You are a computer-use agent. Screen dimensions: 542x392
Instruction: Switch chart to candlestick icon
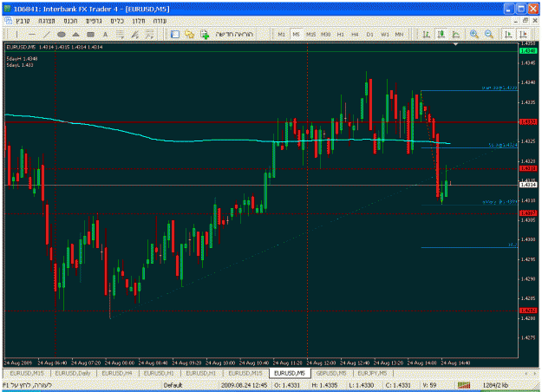coord(441,34)
